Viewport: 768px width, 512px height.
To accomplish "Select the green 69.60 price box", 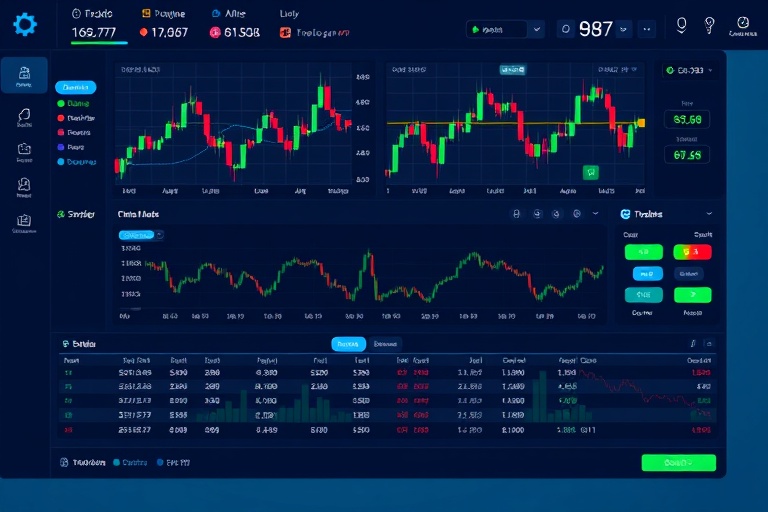I will tap(687, 120).
